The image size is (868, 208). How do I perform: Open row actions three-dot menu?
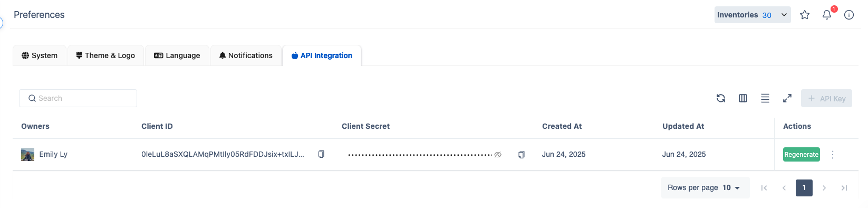(833, 155)
